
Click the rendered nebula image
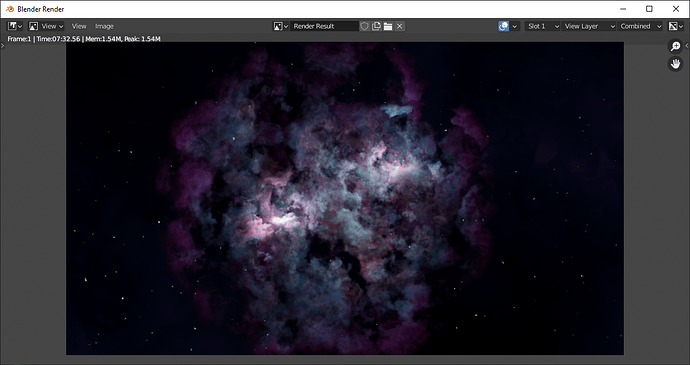(345, 198)
